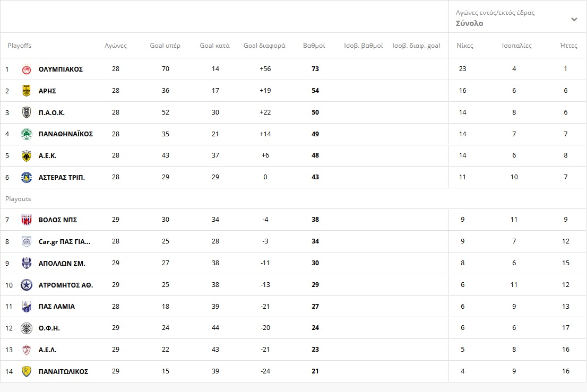Screen dimensions: 587x392
Task: Select Atromitos goal difference -13
Action: pos(265,285)
